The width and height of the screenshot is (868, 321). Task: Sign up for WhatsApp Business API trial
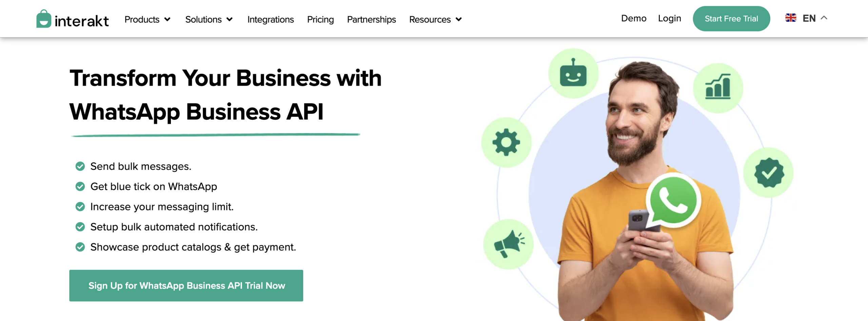click(x=186, y=285)
